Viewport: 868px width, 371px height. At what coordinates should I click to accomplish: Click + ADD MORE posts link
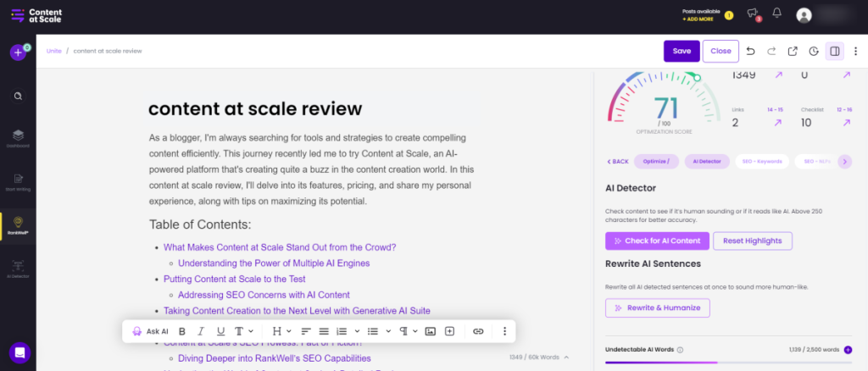pos(698,19)
